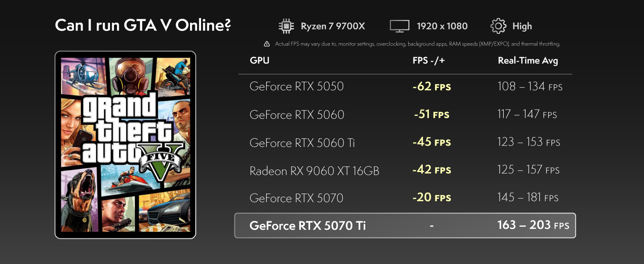Click the Real-Time Avg column header
This screenshot has width=644, height=264.
528,60
